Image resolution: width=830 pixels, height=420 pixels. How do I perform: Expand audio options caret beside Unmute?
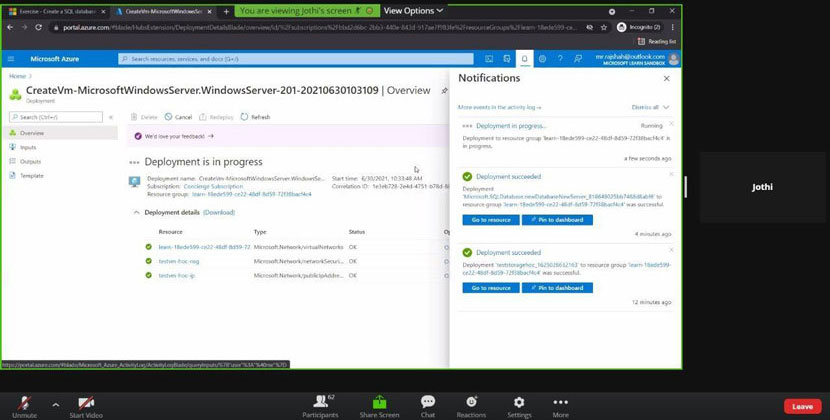point(56,405)
